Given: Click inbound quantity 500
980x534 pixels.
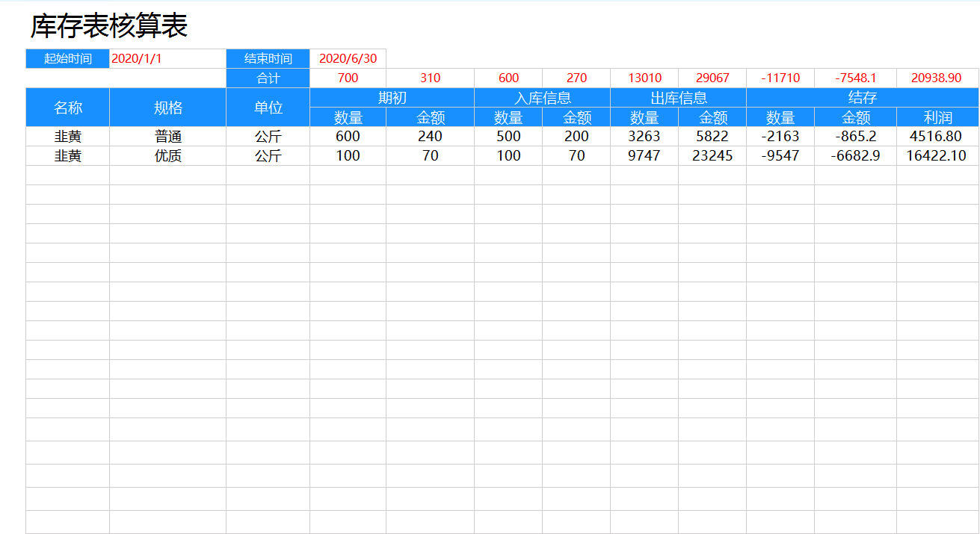Looking at the screenshot, I should tap(508, 137).
